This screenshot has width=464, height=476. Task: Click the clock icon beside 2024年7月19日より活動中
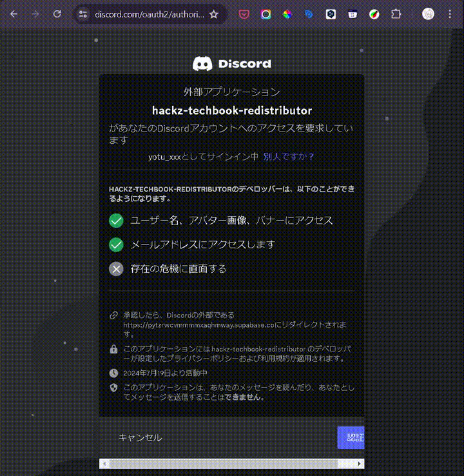(x=113, y=373)
